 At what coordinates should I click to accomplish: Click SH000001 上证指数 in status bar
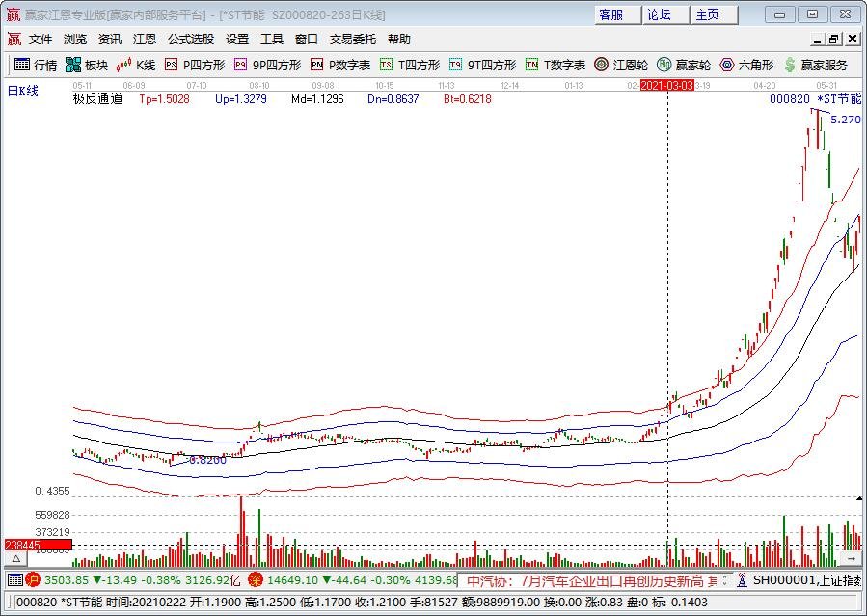[807, 580]
